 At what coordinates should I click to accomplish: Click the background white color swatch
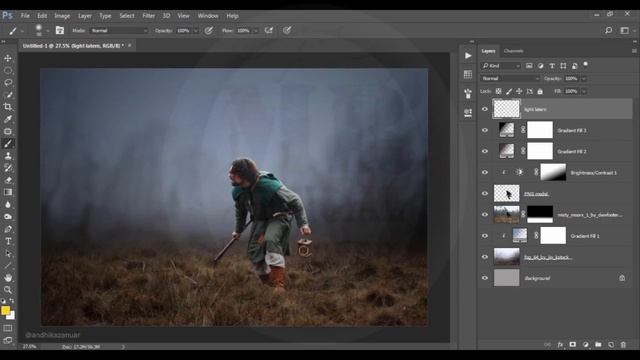(x=11, y=316)
